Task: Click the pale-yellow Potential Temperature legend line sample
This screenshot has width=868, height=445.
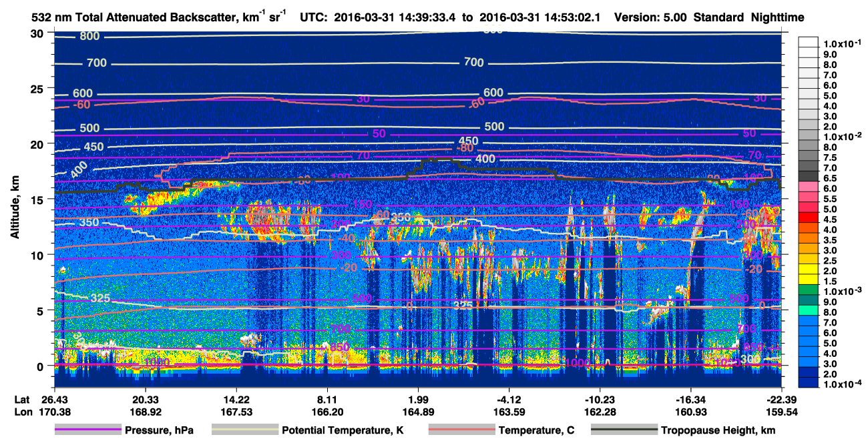Action: pos(244,430)
